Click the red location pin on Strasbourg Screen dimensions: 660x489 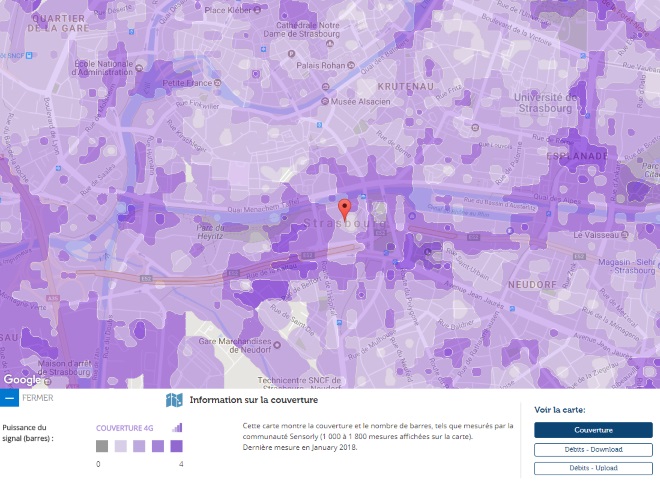pos(345,208)
